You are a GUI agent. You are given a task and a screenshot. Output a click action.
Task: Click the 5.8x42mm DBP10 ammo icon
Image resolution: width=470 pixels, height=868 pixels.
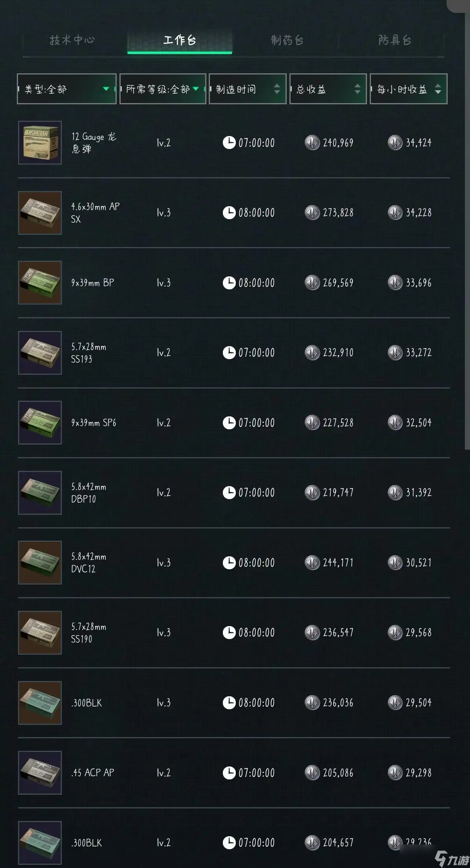click(x=40, y=493)
